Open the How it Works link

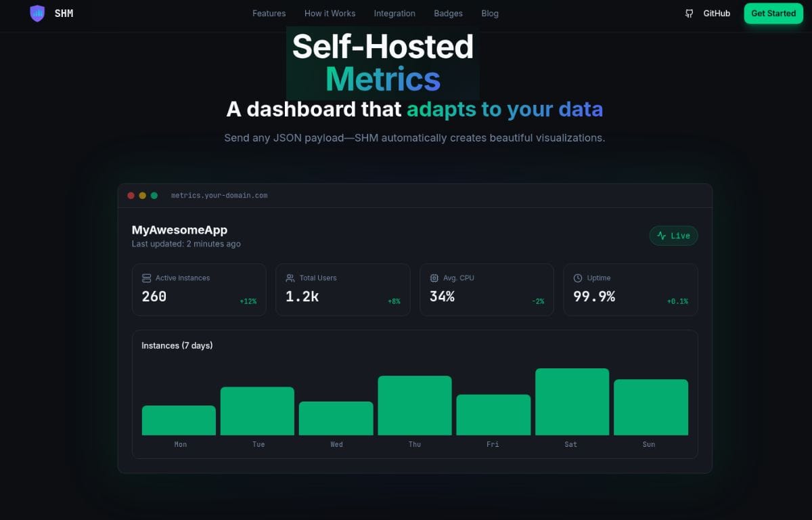pyautogui.click(x=330, y=14)
